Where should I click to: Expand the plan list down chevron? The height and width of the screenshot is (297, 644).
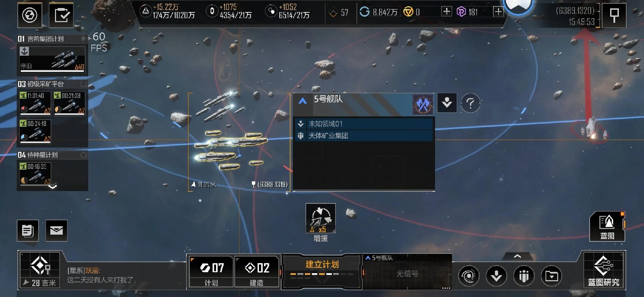tap(53, 187)
